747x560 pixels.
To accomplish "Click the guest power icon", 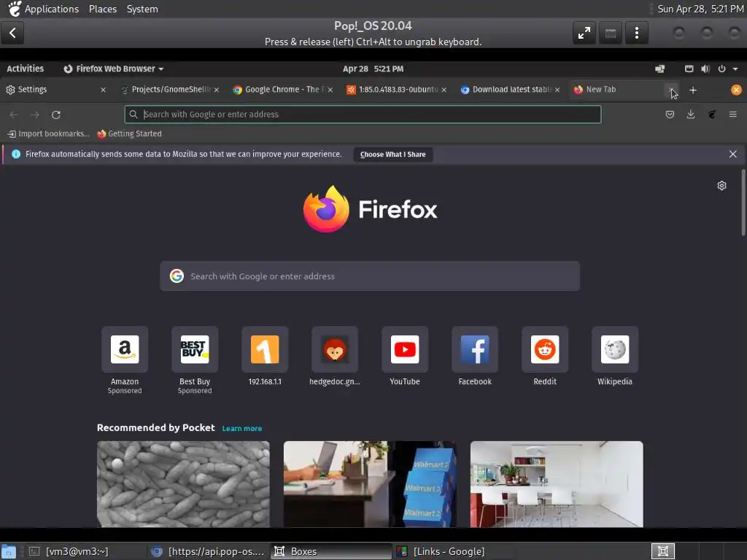I will pyautogui.click(x=721, y=69).
